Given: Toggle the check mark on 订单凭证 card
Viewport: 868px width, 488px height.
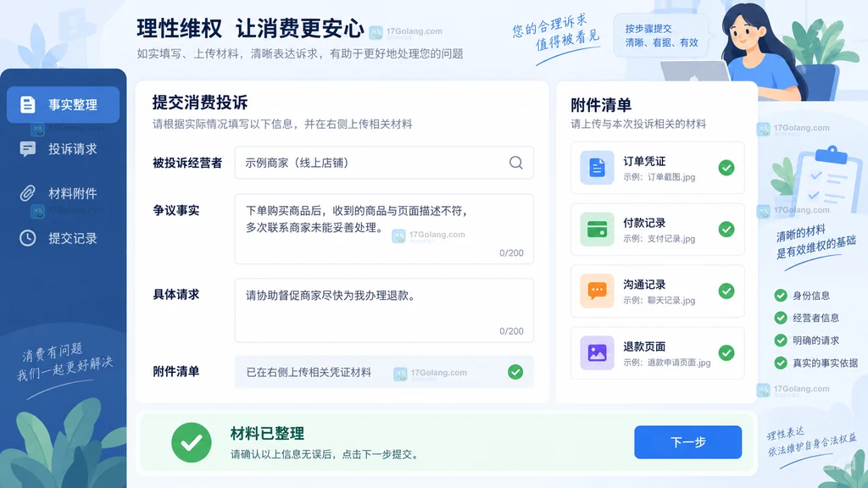Looking at the screenshot, I should [726, 168].
